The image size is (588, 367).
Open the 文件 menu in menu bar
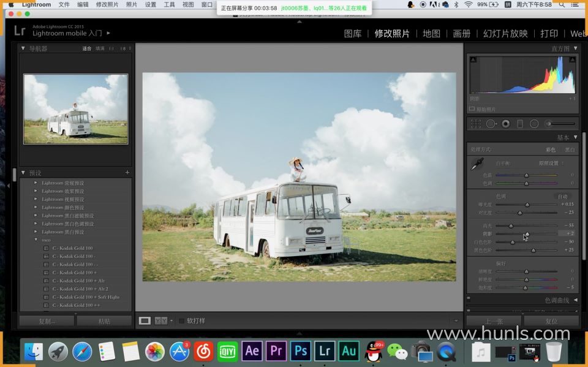coord(64,4)
